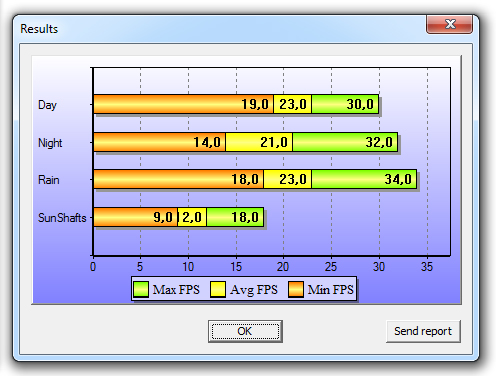
Task: Click the Rain bar's 18,0 Min value
Action: 245,179
